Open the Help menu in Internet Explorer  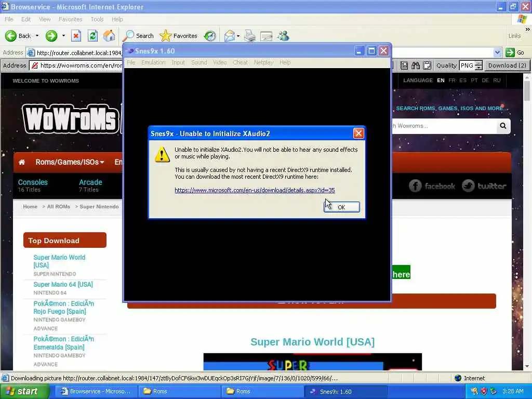tap(117, 19)
